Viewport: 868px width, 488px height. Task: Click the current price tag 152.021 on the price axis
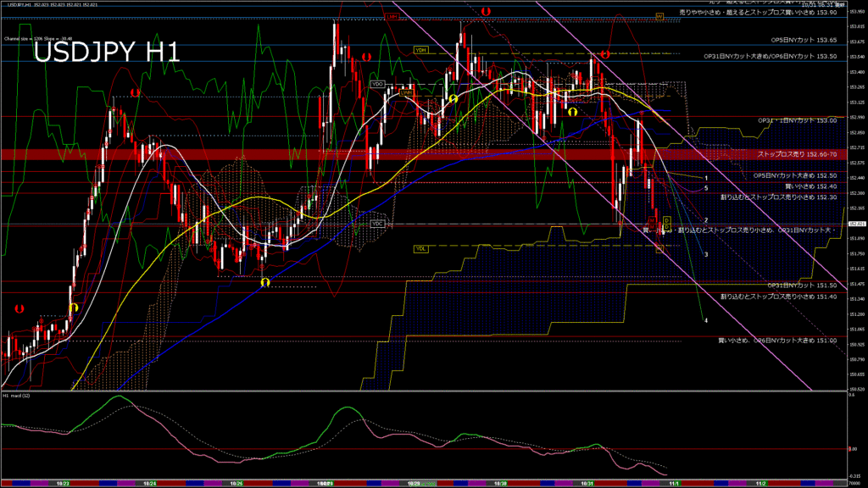pos(856,223)
